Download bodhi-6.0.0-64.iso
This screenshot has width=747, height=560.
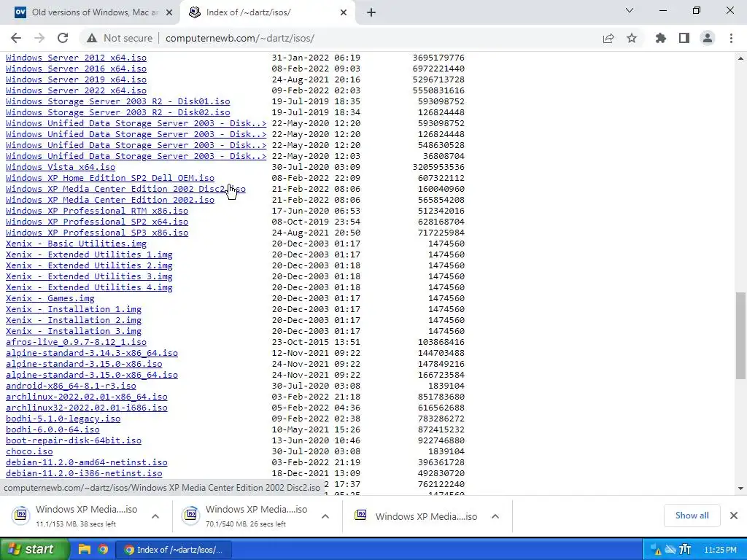pos(53,429)
